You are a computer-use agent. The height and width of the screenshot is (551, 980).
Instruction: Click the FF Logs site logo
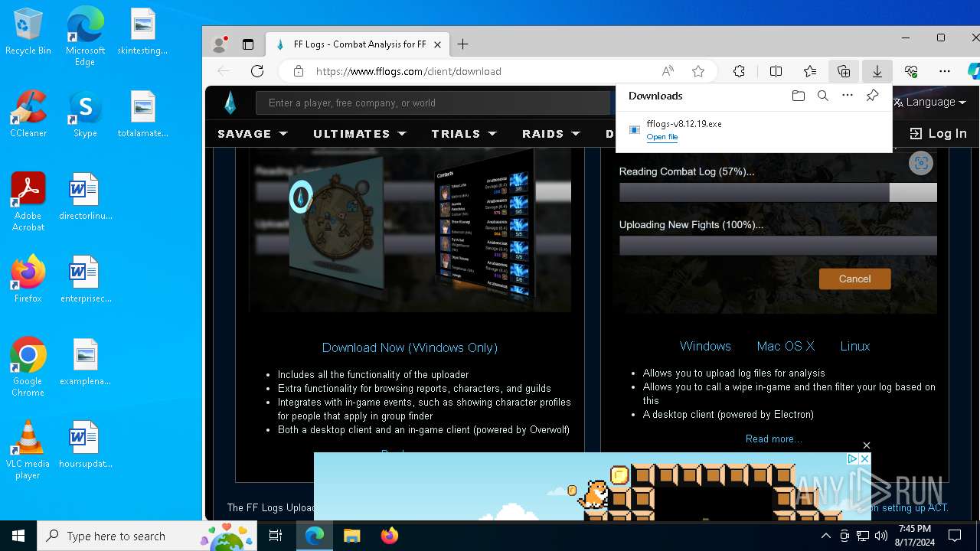pyautogui.click(x=230, y=103)
